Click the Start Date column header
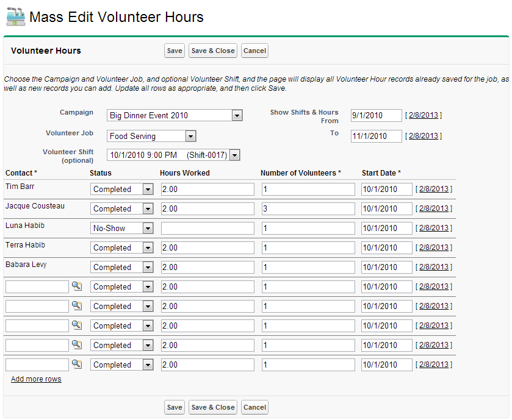Screen dimensions: 512x420 click(x=381, y=173)
